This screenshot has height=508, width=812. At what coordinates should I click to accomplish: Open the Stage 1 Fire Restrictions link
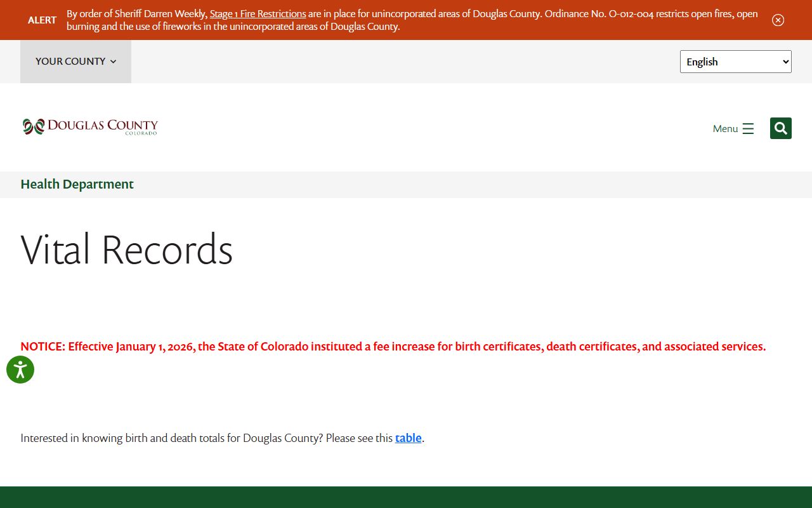click(258, 14)
